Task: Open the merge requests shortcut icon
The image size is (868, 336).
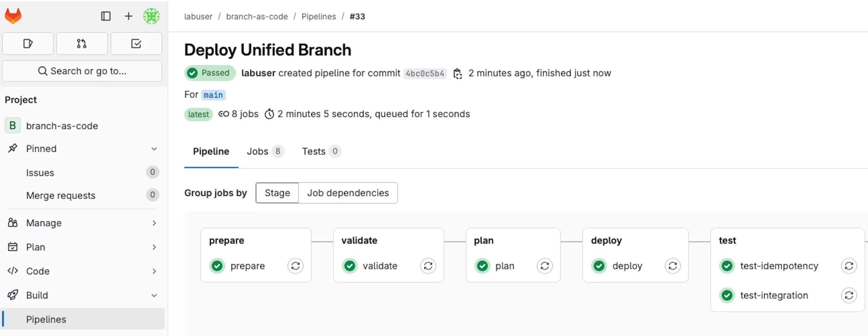Action: click(x=82, y=44)
